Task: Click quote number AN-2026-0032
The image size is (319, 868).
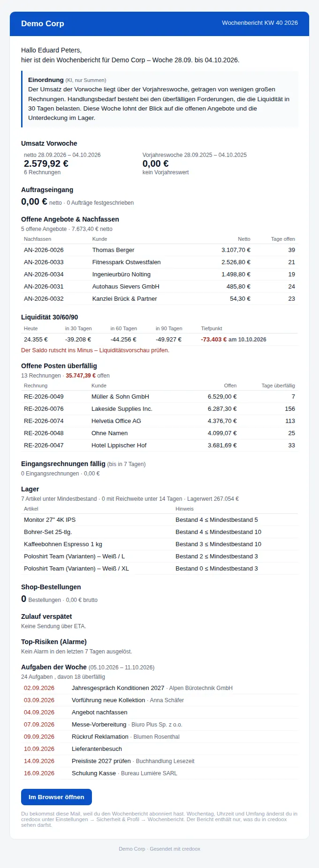Action: pos(44,298)
